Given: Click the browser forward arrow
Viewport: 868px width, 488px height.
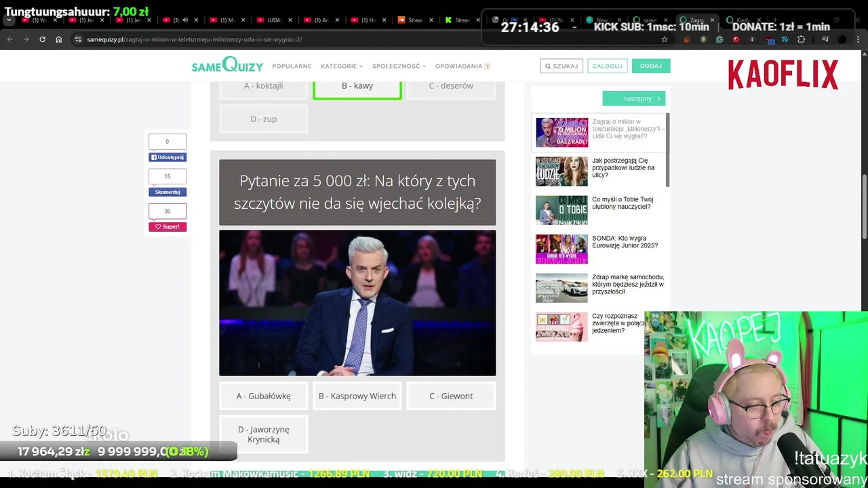Looking at the screenshot, I should [x=26, y=39].
